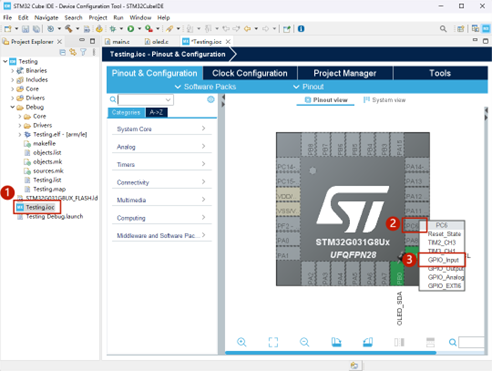Open the Project menu

coord(98,18)
